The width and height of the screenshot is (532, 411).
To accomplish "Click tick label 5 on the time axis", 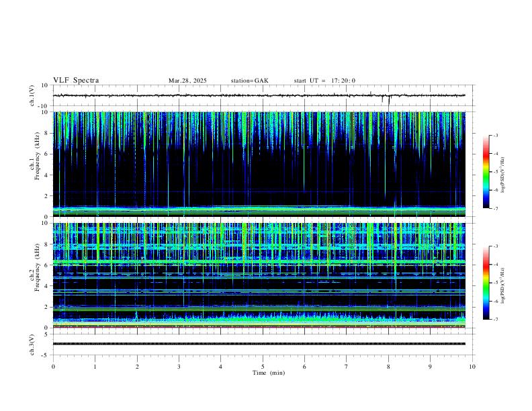I will pyautogui.click(x=263, y=367).
